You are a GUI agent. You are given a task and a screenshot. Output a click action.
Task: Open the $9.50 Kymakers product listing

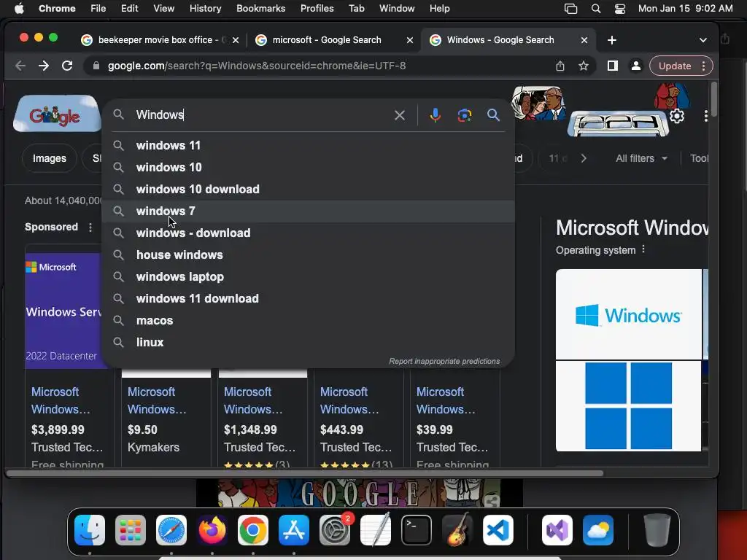click(166, 419)
